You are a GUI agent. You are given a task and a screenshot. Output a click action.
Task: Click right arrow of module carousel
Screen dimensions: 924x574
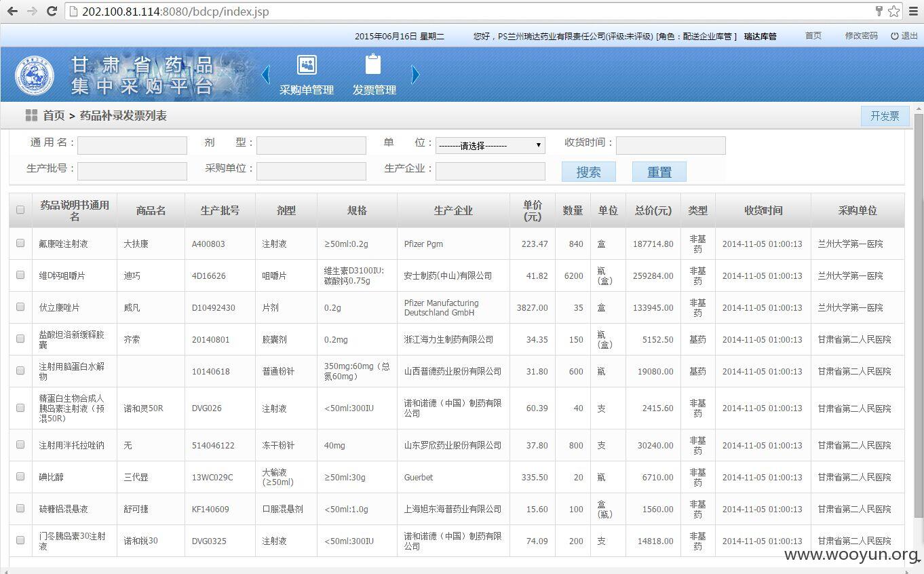click(415, 75)
